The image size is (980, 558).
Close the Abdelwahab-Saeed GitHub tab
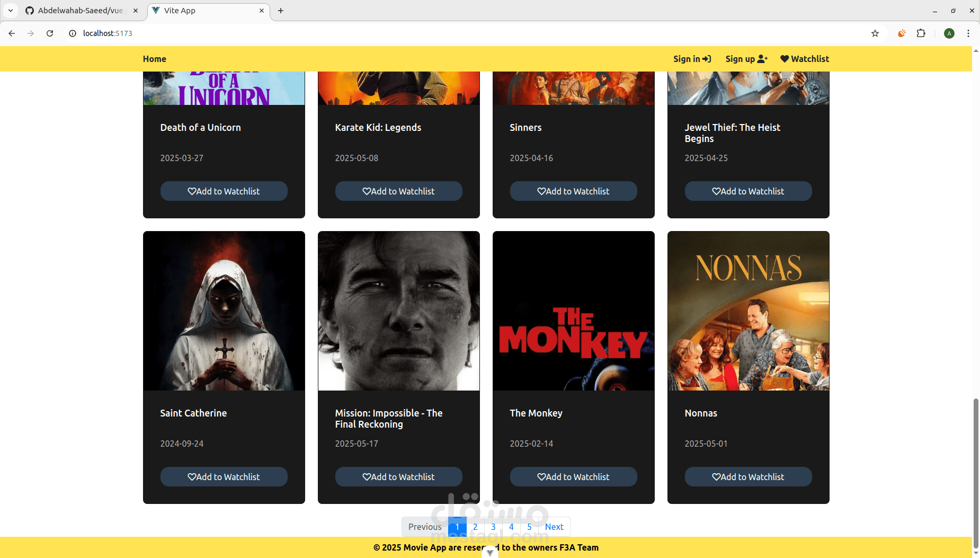pyautogui.click(x=136, y=11)
